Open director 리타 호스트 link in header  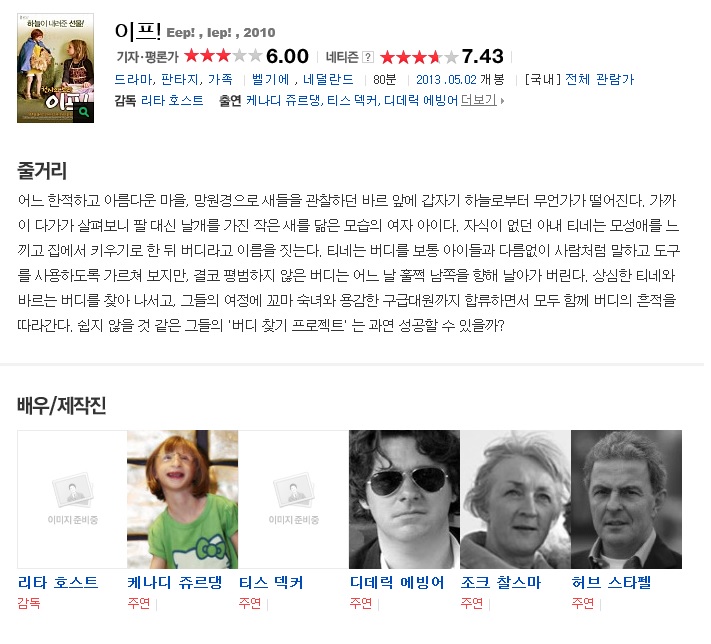pyautogui.click(x=172, y=100)
